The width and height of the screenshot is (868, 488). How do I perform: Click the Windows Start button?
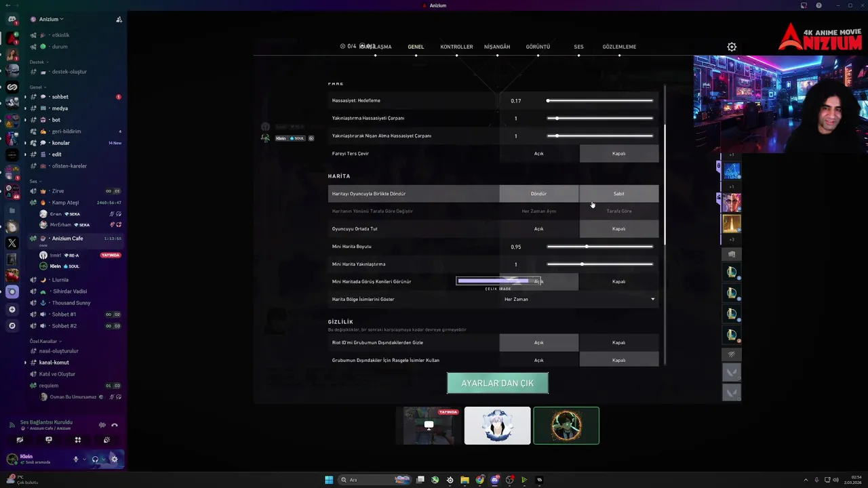[x=329, y=480]
